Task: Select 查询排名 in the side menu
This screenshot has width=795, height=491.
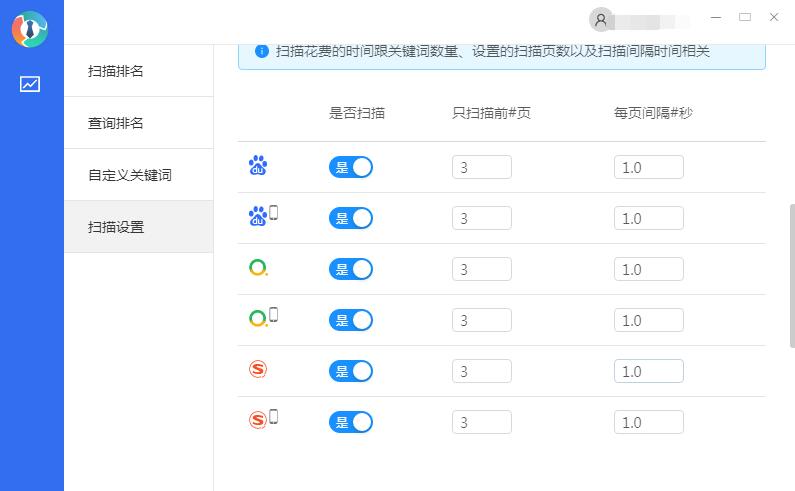Action: pos(116,123)
